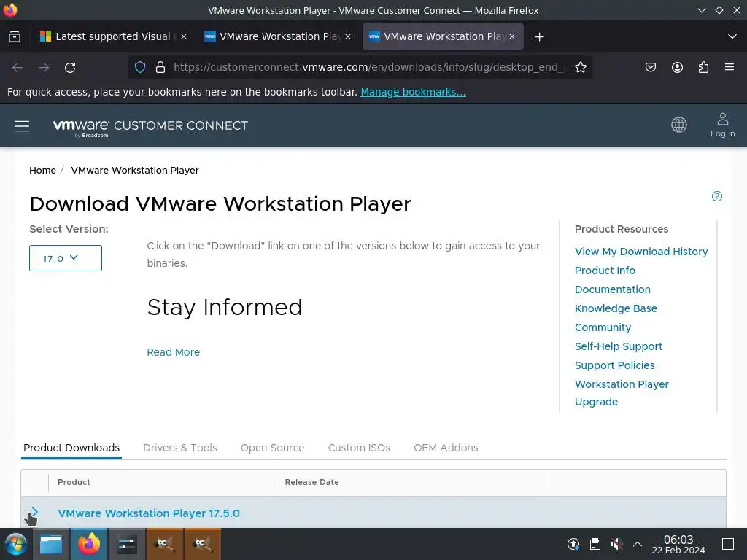Expand hidden system tray icons arrow
Image resolution: width=747 pixels, height=560 pixels.
coord(638,544)
